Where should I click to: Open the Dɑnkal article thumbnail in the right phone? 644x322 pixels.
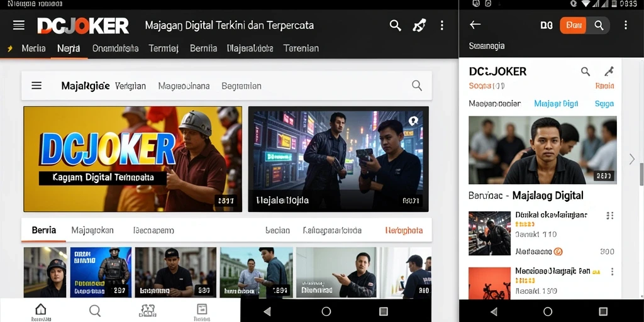[x=489, y=233]
